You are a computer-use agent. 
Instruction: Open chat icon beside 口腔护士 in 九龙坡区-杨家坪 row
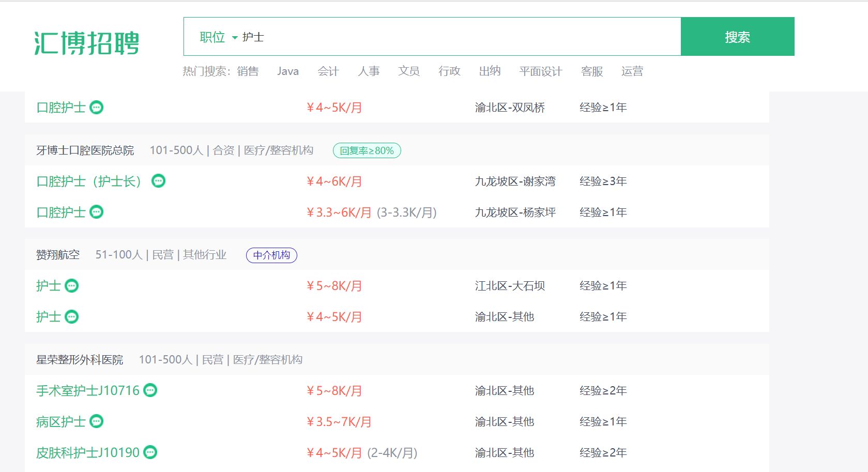tap(97, 212)
